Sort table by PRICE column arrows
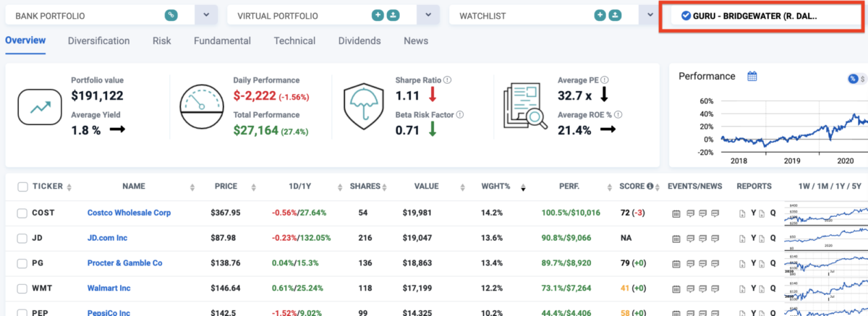 (254, 187)
